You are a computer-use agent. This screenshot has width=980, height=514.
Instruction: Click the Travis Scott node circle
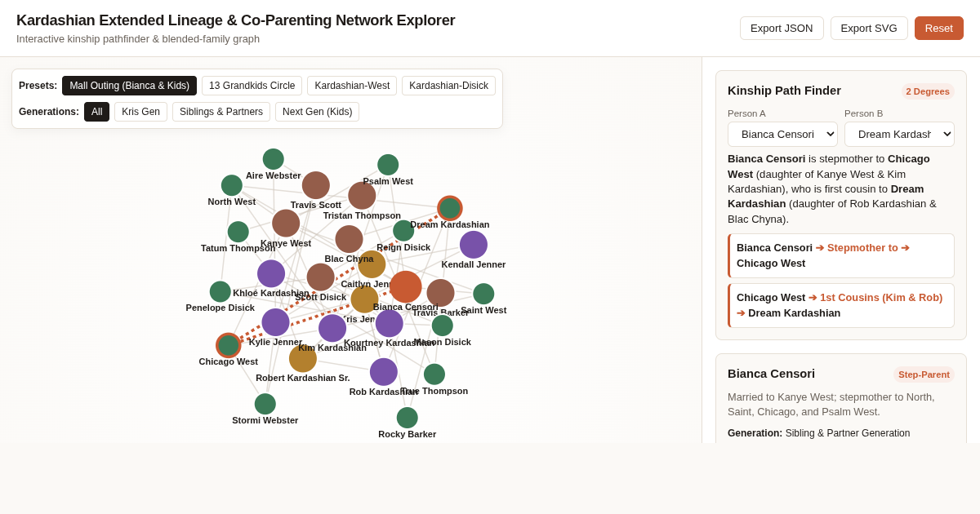pos(316,185)
